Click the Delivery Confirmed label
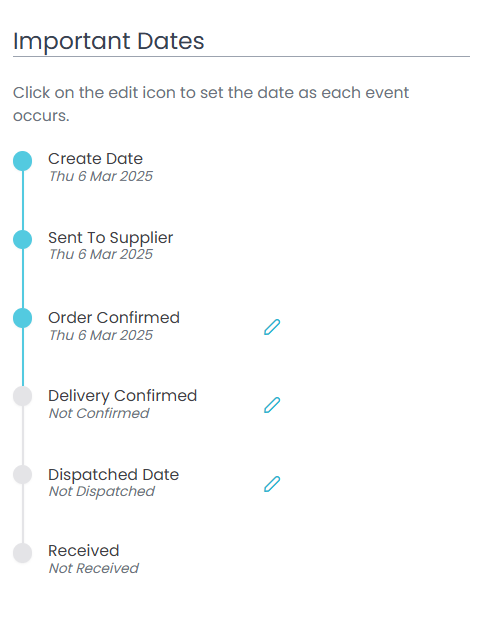 (122, 396)
